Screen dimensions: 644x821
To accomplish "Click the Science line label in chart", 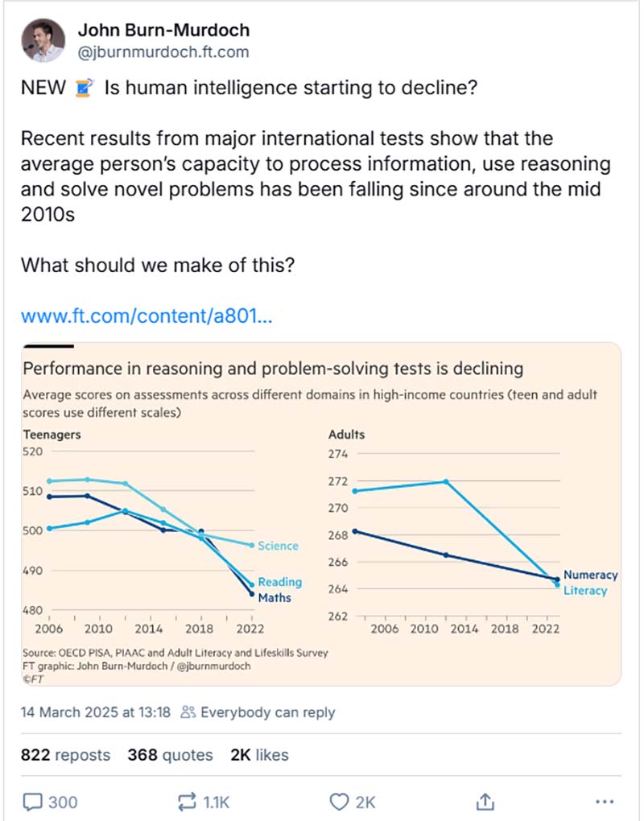I will [278, 546].
